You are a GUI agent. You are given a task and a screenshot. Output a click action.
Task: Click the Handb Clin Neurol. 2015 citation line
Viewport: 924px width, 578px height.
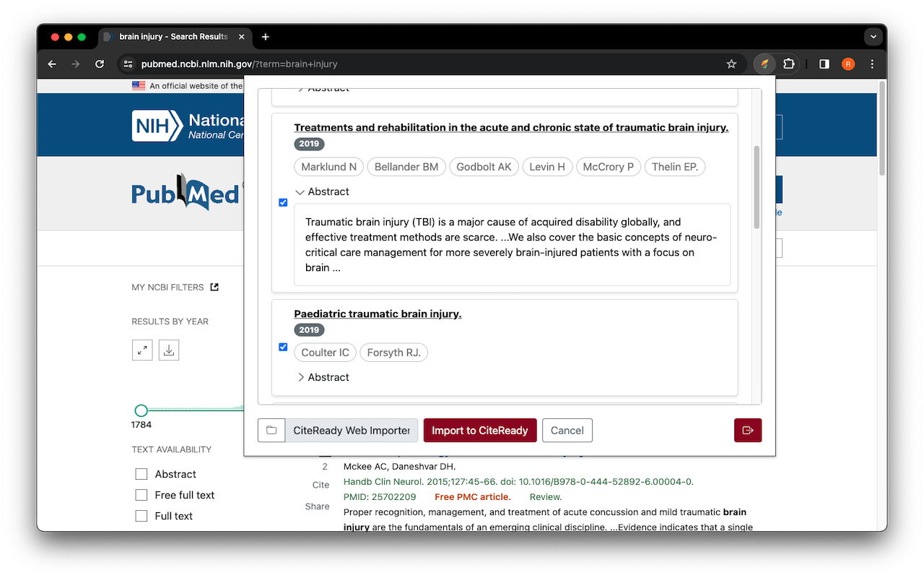(518, 482)
